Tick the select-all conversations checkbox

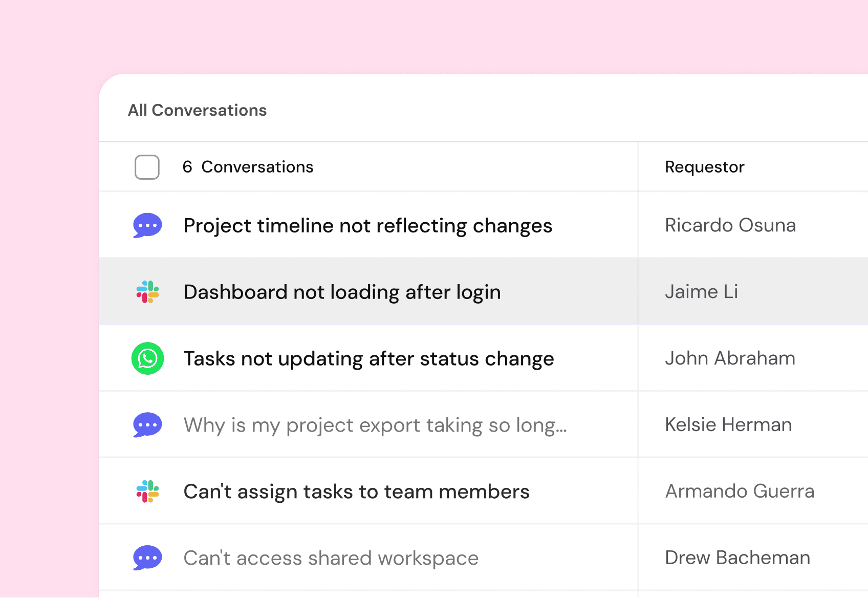(x=147, y=167)
